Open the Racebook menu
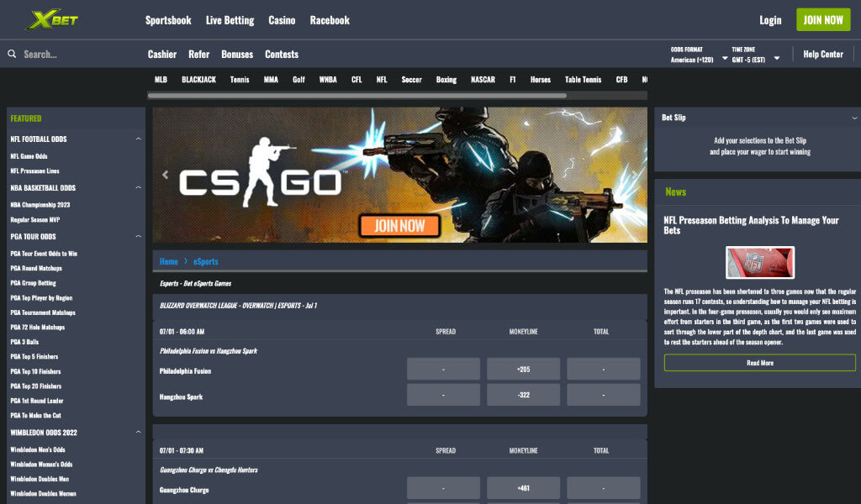Image resolution: width=861 pixels, height=504 pixels. point(330,20)
